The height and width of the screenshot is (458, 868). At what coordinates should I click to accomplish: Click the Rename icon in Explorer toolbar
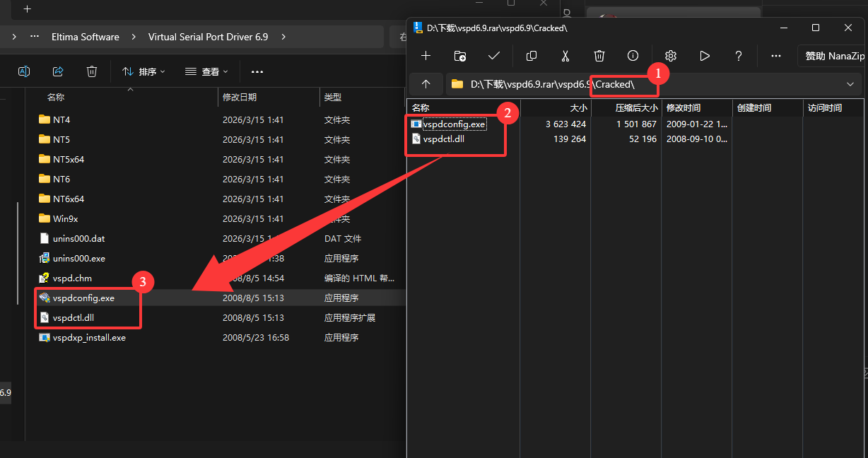pyautogui.click(x=24, y=71)
